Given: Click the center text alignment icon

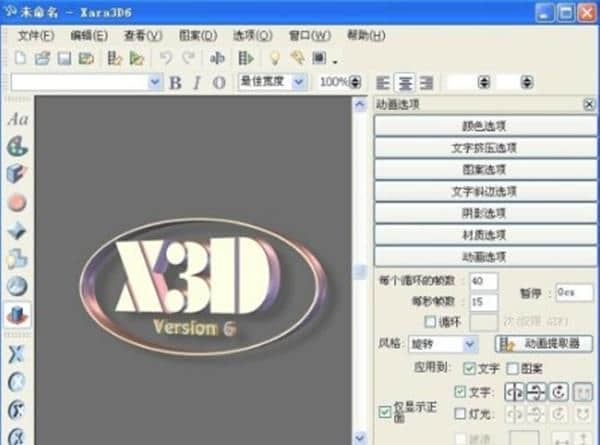Looking at the screenshot, I should [x=405, y=82].
